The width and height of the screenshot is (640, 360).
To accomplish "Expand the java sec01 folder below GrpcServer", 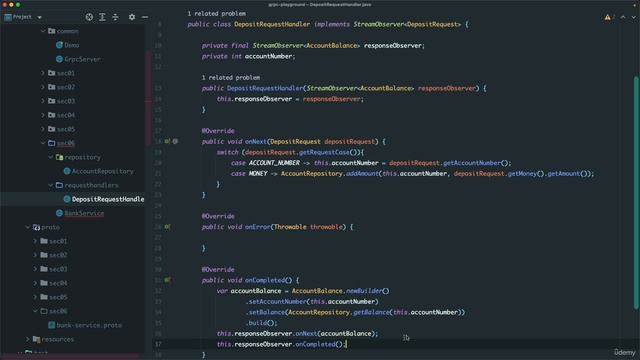I will tap(43, 73).
